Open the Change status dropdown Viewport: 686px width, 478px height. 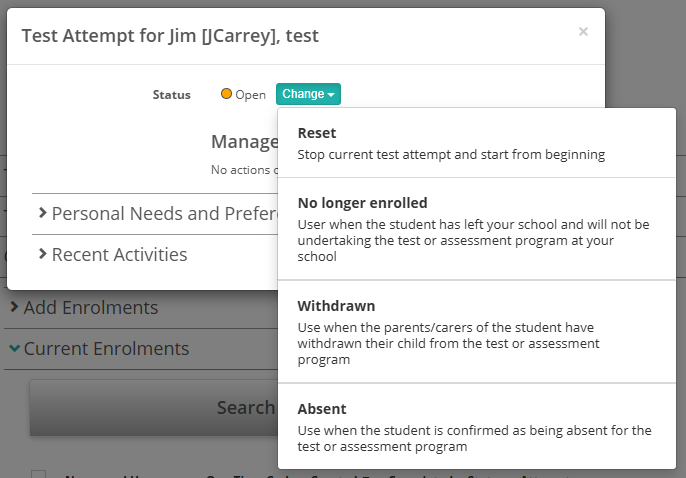click(x=308, y=94)
